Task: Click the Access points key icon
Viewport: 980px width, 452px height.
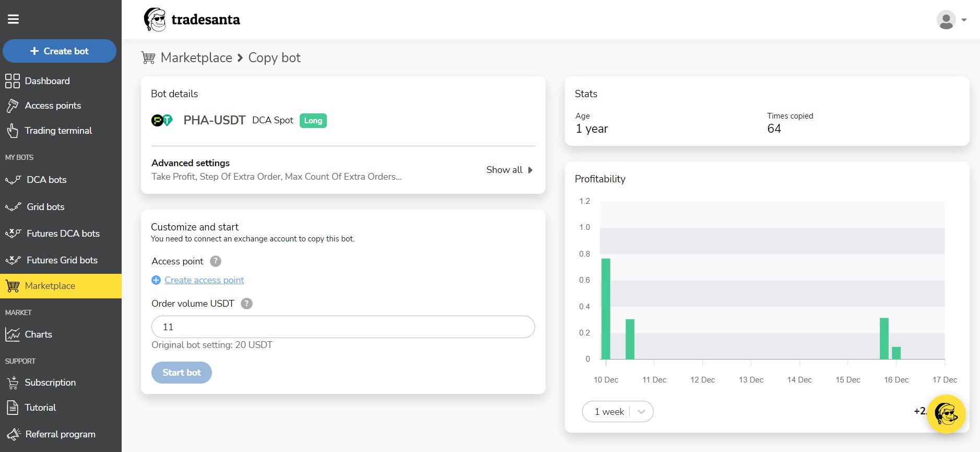Action: pyautogui.click(x=13, y=106)
